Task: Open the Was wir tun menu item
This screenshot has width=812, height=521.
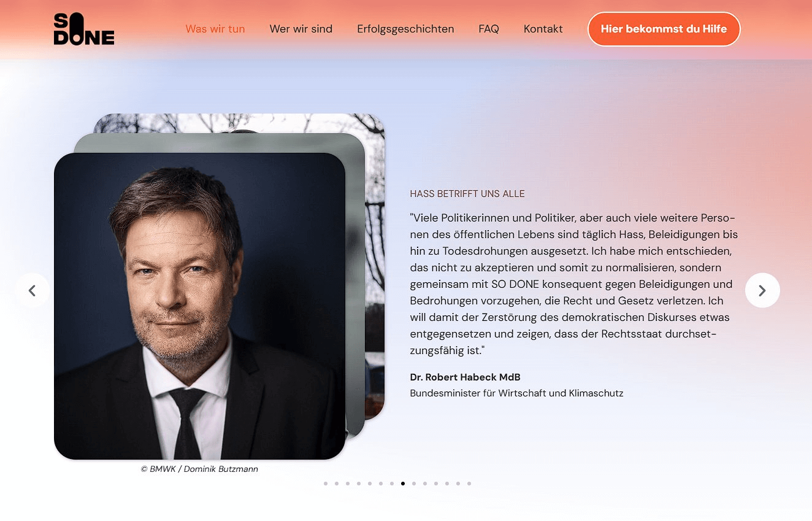Action: 215,29
